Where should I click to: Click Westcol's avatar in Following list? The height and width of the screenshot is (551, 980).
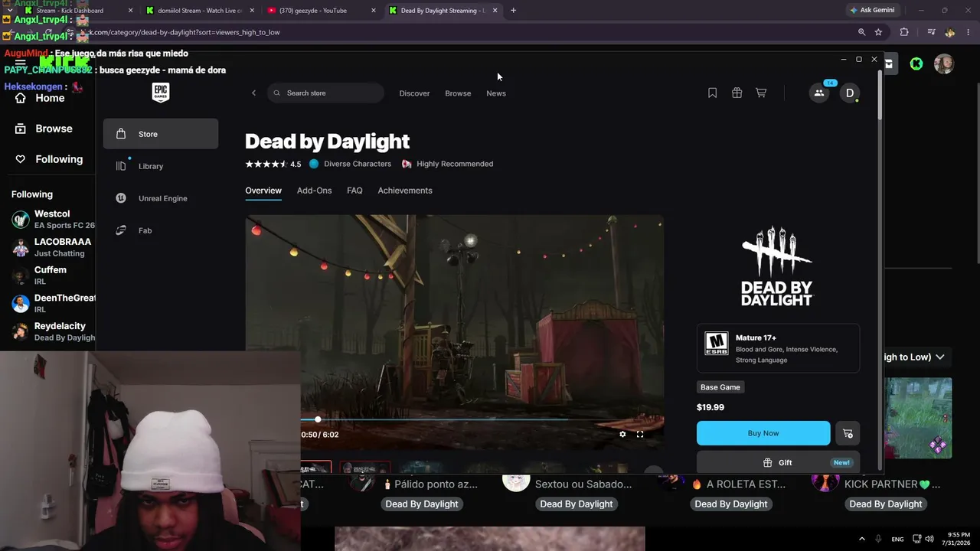21,220
